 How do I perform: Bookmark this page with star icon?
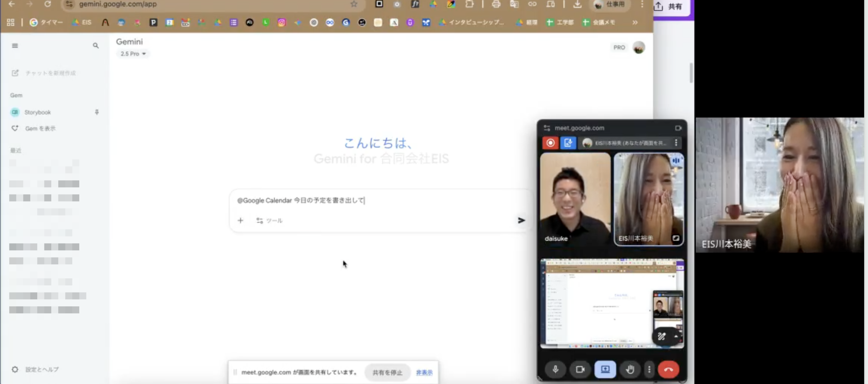pos(354,4)
